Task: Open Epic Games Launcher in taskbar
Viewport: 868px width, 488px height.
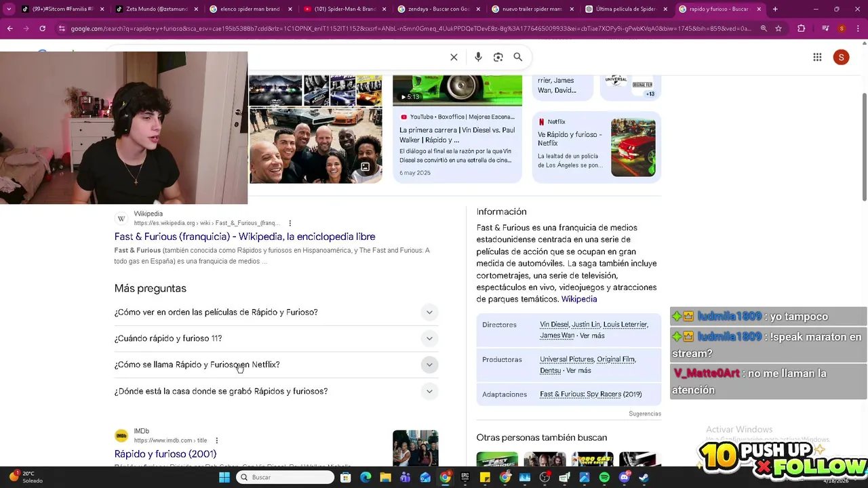Action: pyautogui.click(x=465, y=477)
